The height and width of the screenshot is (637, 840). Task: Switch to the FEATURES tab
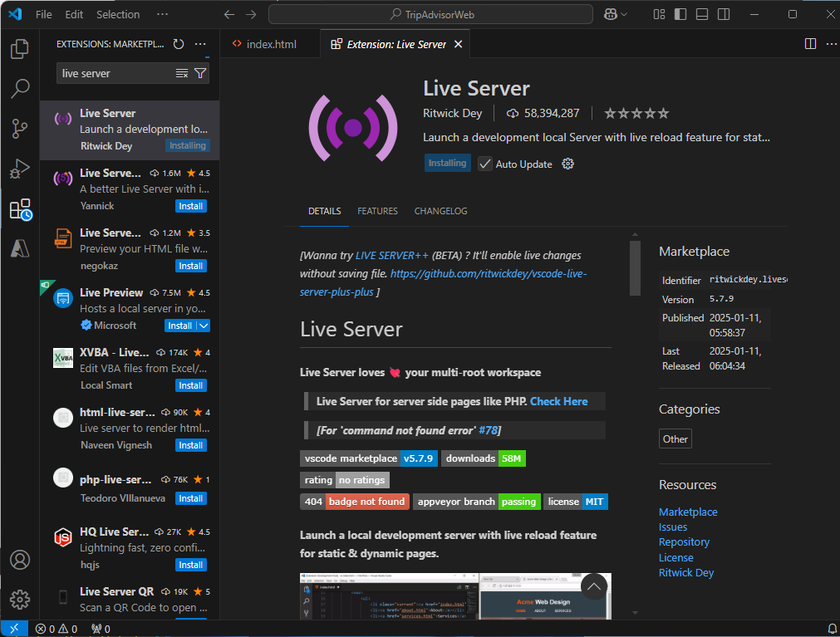point(378,211)
